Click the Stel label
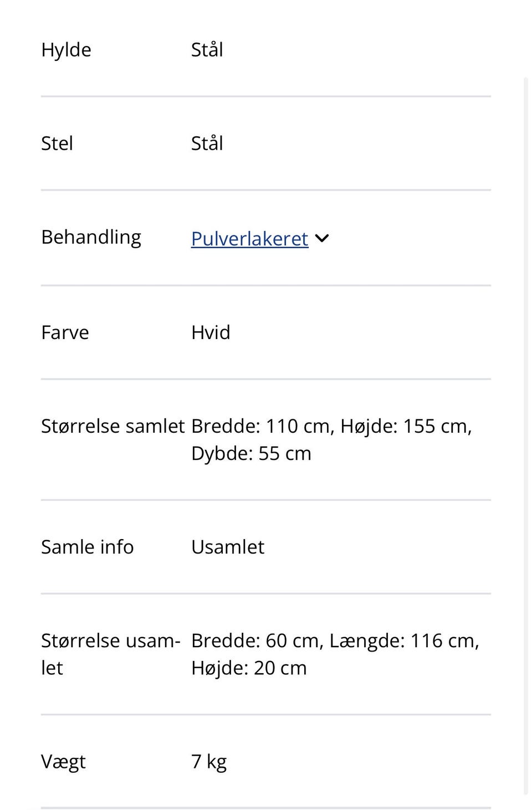 (57, 143)
